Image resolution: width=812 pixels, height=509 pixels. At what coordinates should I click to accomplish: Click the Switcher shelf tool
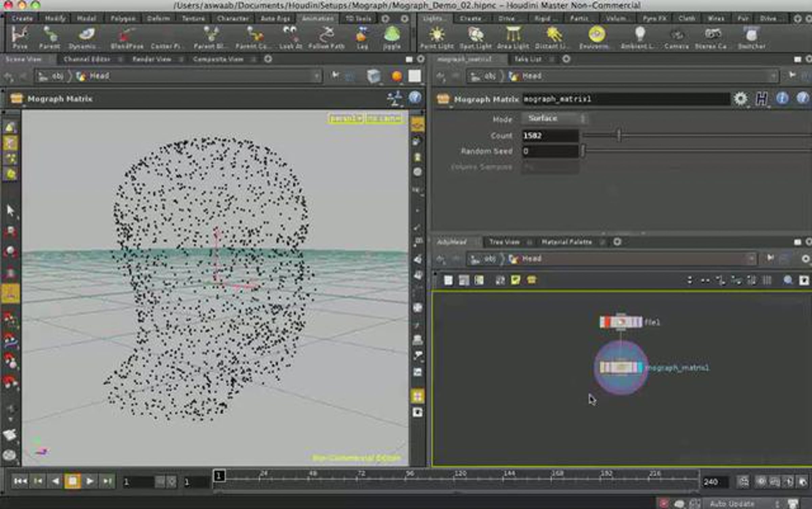(x=751, y=38)
